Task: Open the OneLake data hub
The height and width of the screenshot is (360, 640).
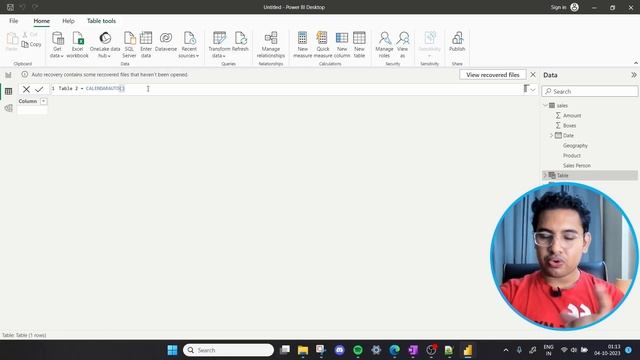Action: pos(105,45)
